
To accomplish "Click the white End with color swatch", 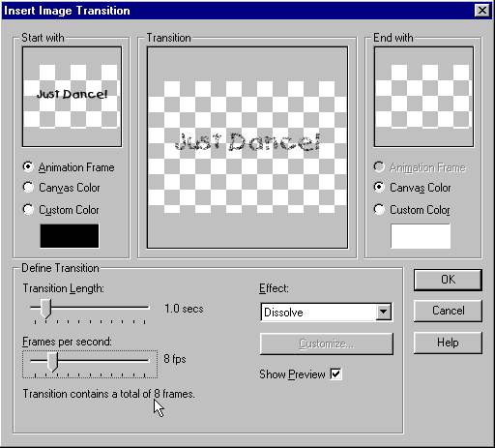I will coord(421,236).
